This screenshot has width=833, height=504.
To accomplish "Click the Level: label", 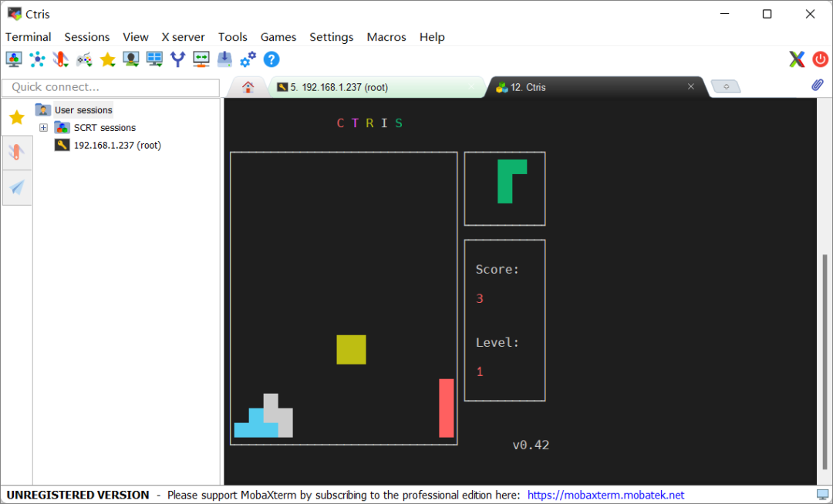I will click(x=497, y=343).
